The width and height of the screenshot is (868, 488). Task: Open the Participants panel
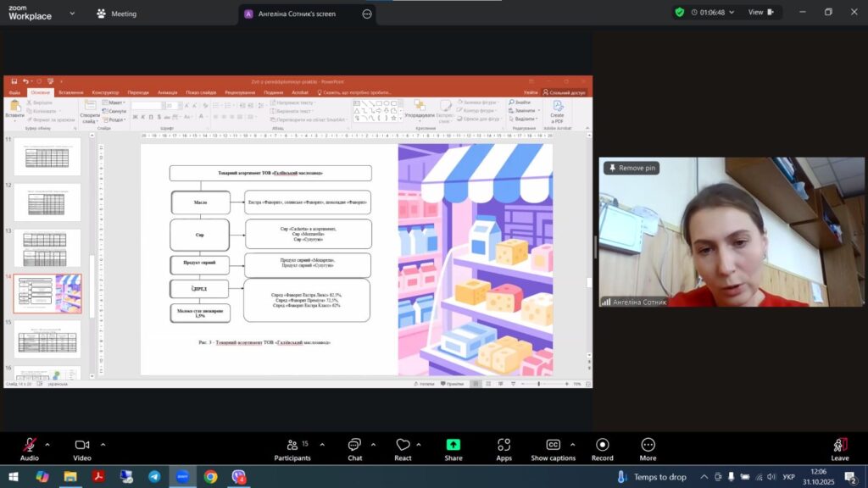coord(292,448)
